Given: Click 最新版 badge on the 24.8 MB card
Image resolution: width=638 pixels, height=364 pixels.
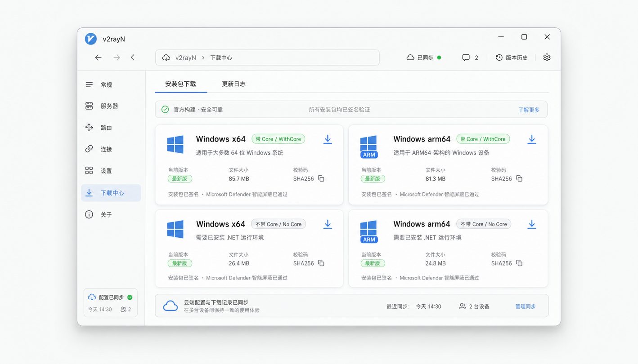Looking at the screenshot, I should pyautogui.click(x=373, y=263).
